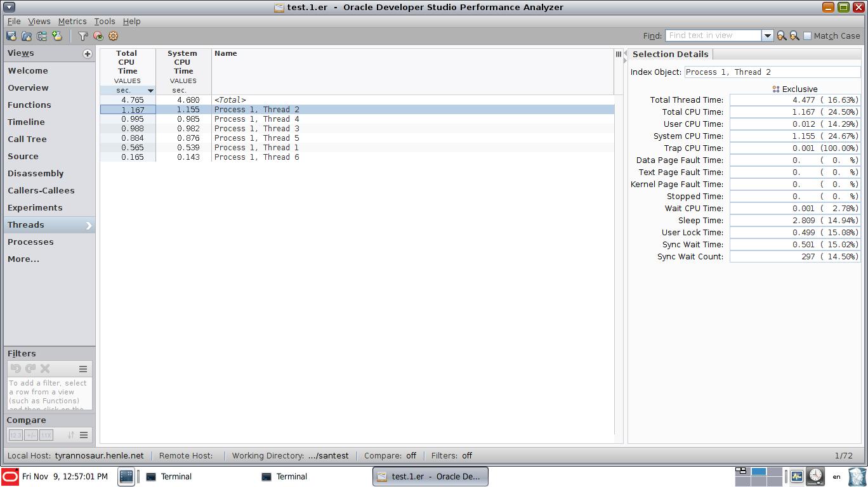Viewport: 868px width, 487px height.
Task: Click the Name column header
Action: (412, 72)
